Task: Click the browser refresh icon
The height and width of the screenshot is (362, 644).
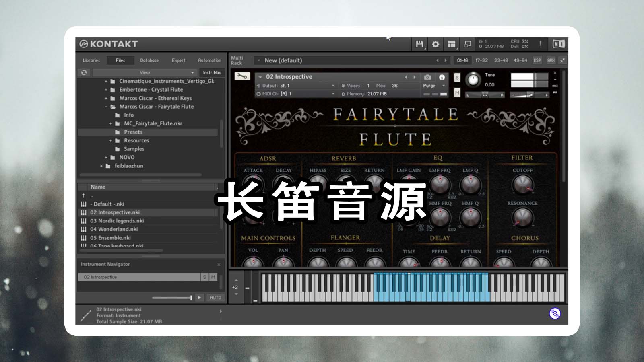Action: click(x=84, y=72)
